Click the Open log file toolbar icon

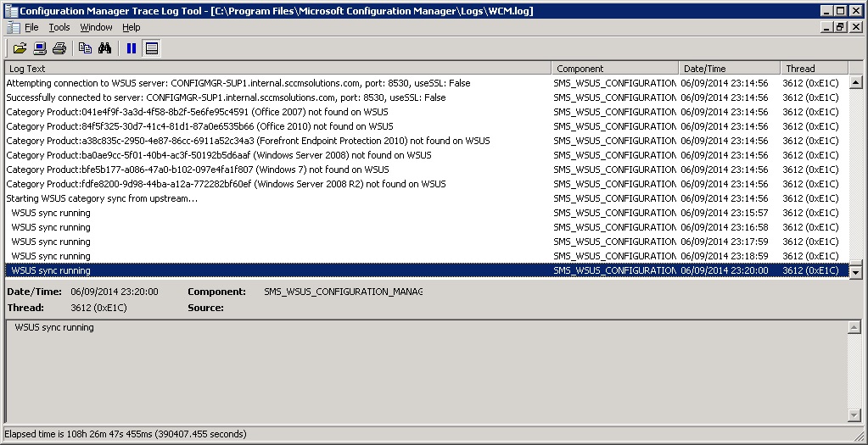[x=20, y=48]
